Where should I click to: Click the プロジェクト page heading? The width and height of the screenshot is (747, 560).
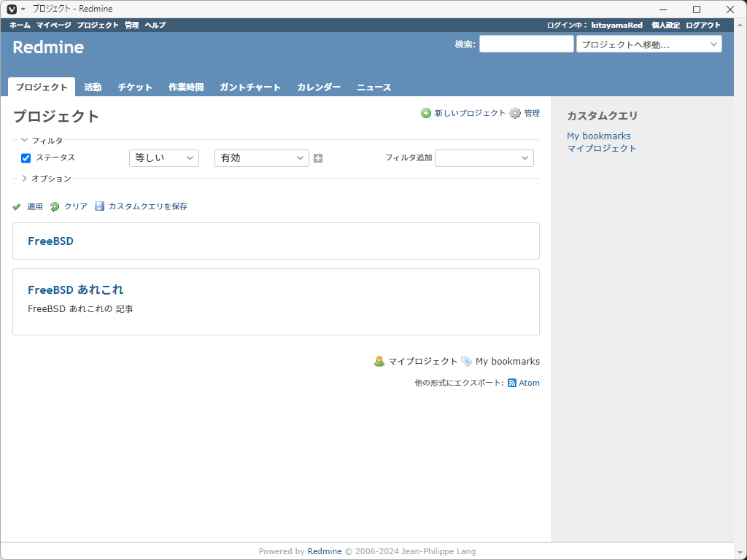[x=56, y=117]
